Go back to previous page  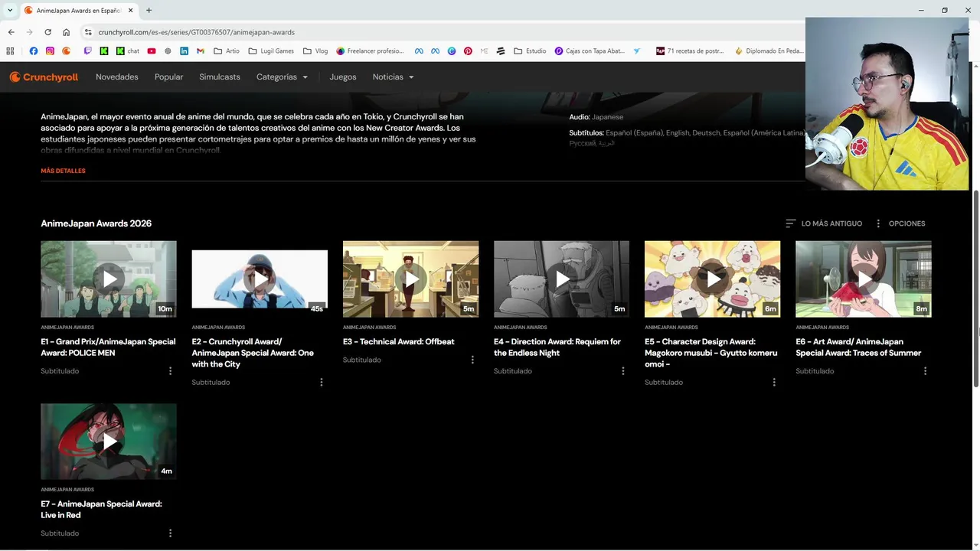coord(11,32)
